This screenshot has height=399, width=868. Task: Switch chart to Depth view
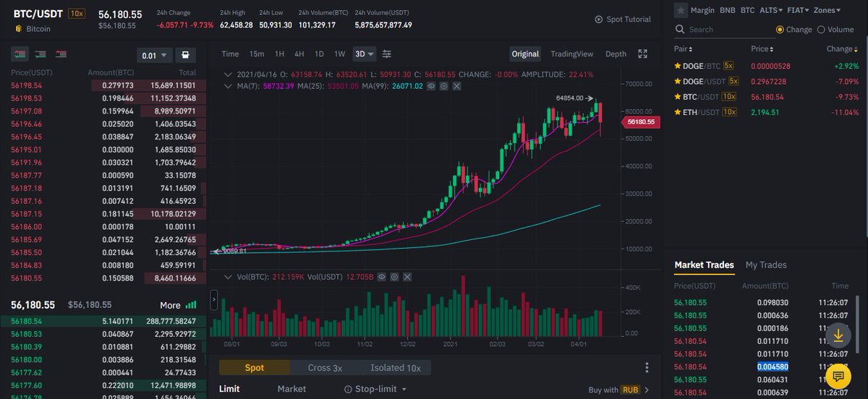coord(616,54)
